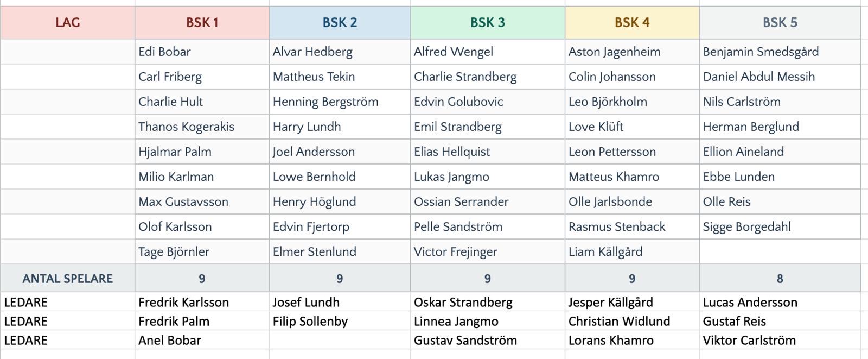The image size is (868, 359).
Task: Select the cell containing Edi Bobar
Action: (x=202, y=52)
